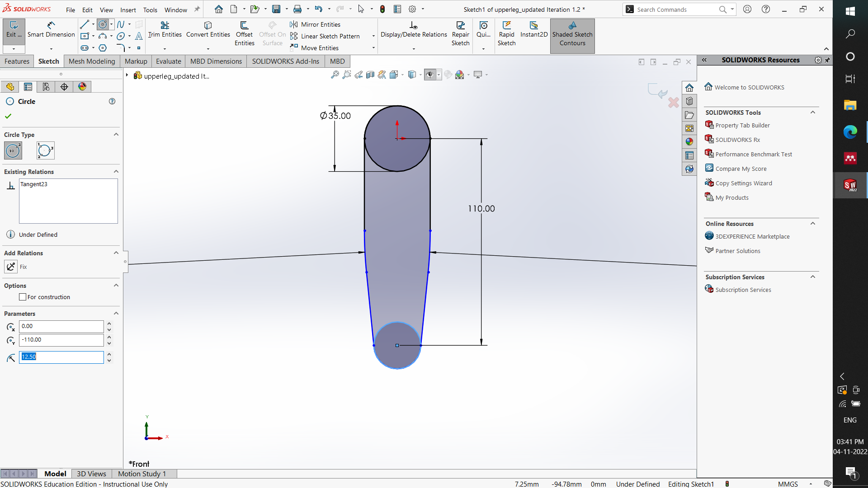Collapse the Online Resources section
Viewport: 868px width, 488px height.
(x=812, y=223)
